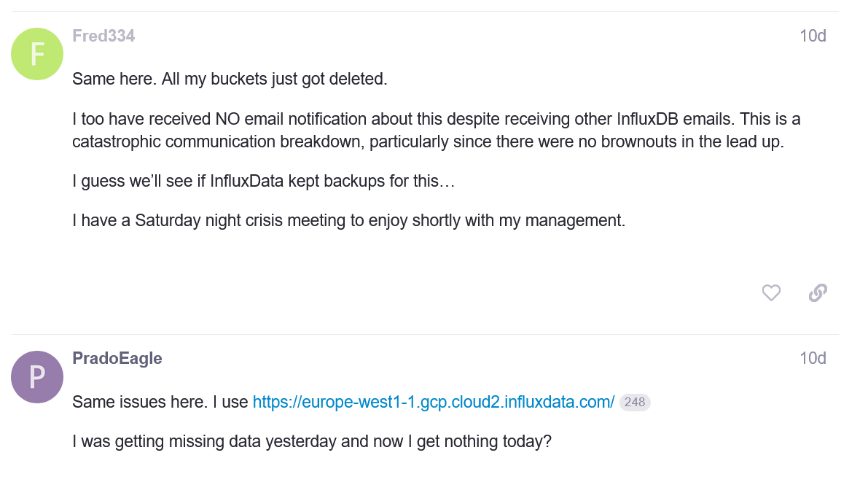The width and height of the screenshot is (868, 493).
Task: Click the sentence about InfluxData keeping backups
Action: click(x=263, y=181)
